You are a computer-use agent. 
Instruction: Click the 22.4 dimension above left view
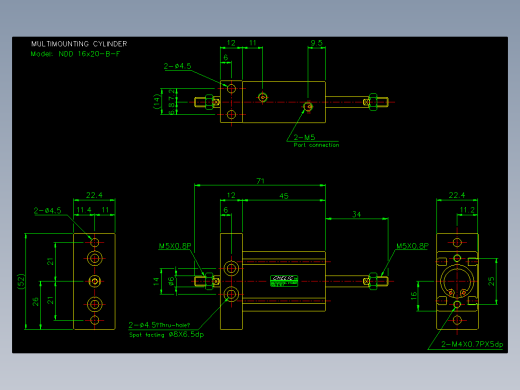[94, 195]
